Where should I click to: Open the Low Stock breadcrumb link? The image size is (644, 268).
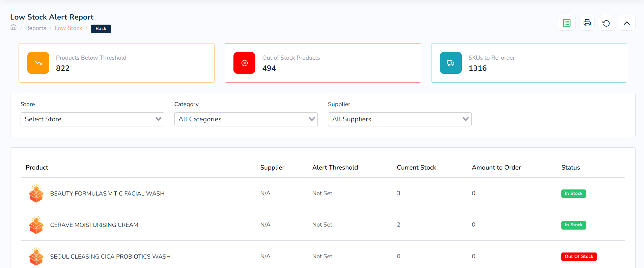click(68, 28)
